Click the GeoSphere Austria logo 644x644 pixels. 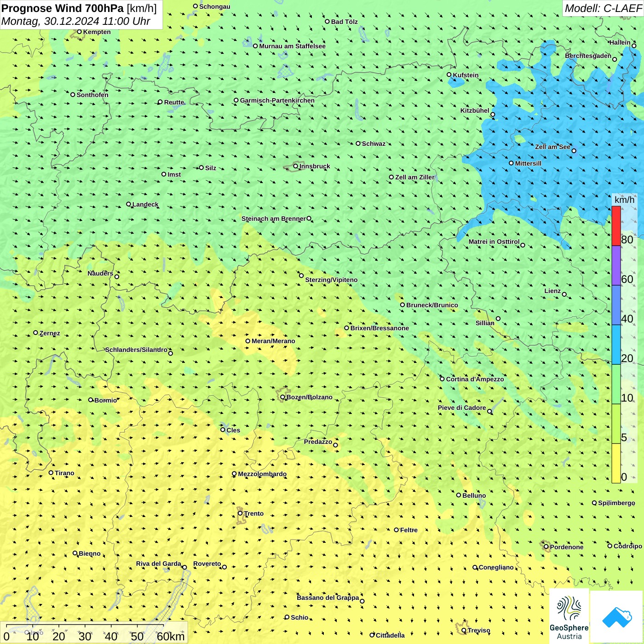click(569, 616)
